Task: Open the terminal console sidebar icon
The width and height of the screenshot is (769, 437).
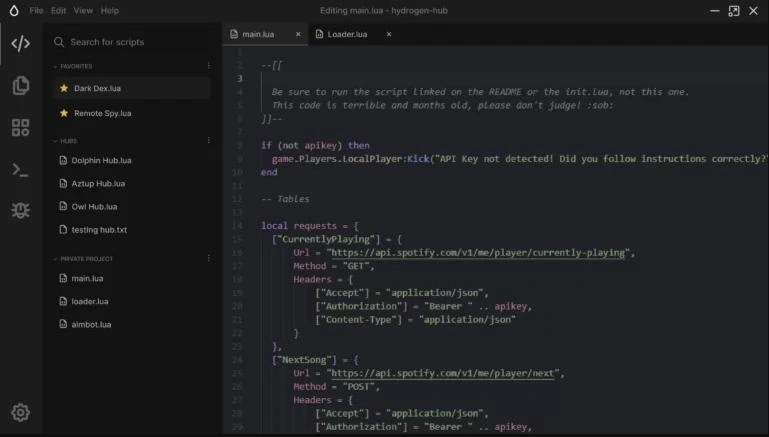Action: point(20,170)
